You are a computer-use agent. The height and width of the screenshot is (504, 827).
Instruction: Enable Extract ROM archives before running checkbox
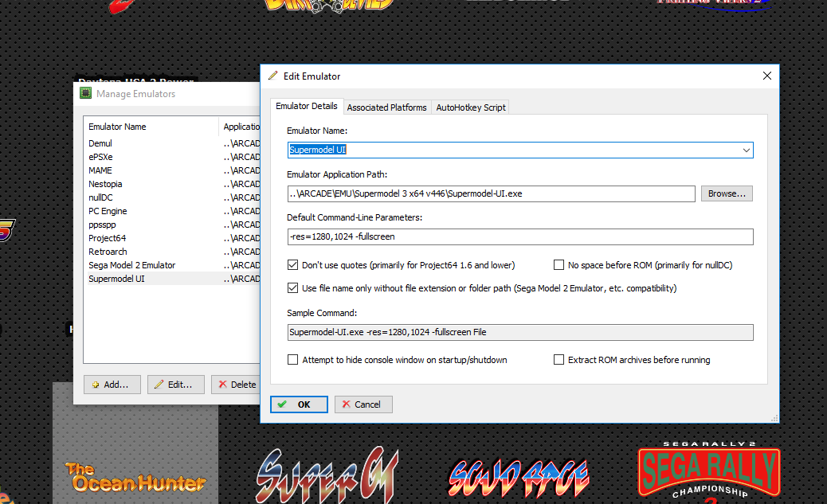tap(559, 360)
